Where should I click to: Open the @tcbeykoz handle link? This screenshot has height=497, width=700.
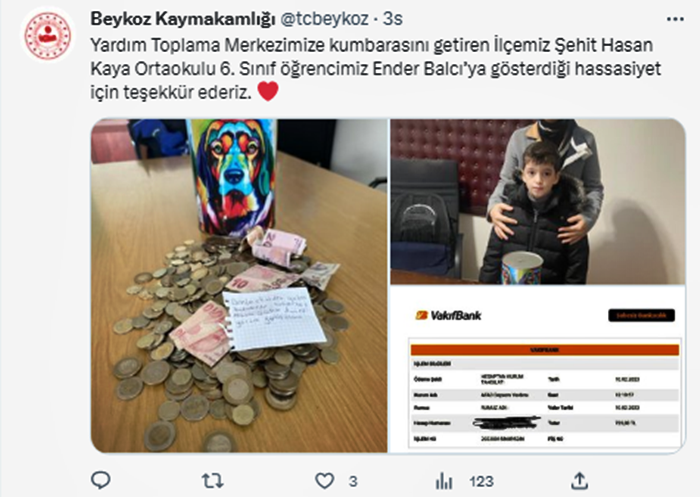coord(324,19)
